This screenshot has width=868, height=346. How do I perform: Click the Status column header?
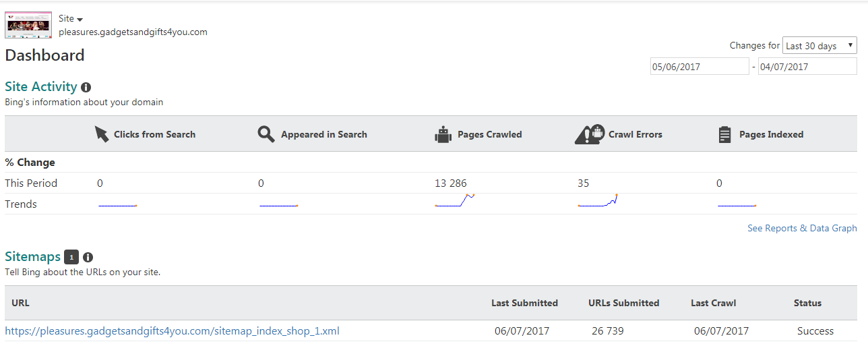pos(807,303)
